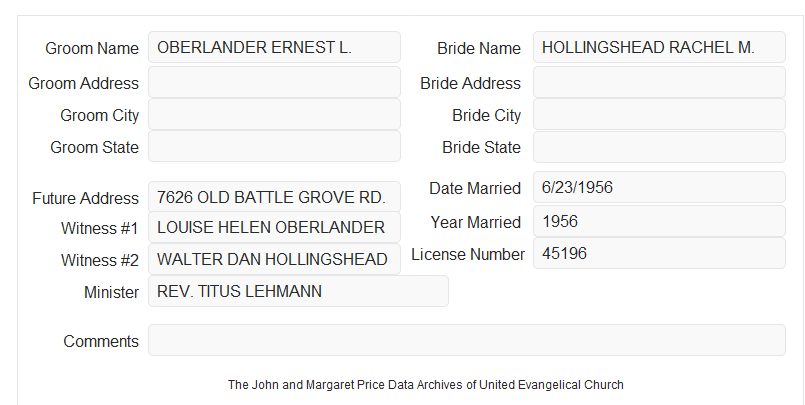Click the License Number label

pos(468,255)
